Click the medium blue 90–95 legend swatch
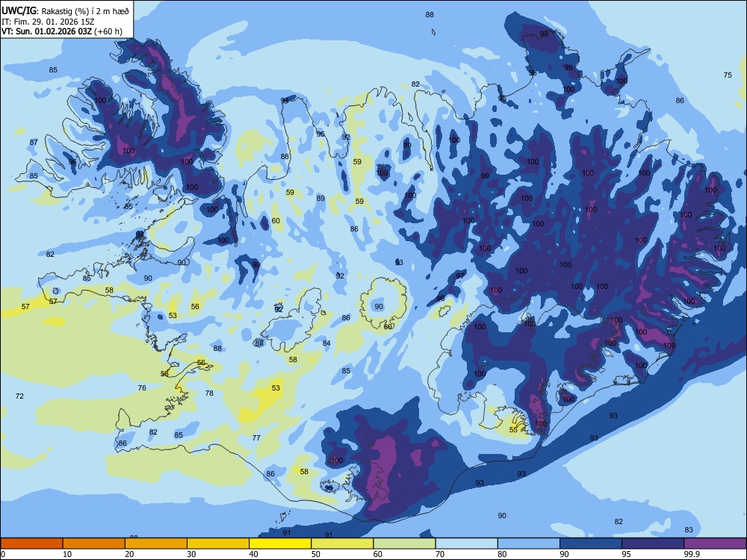 591,544
